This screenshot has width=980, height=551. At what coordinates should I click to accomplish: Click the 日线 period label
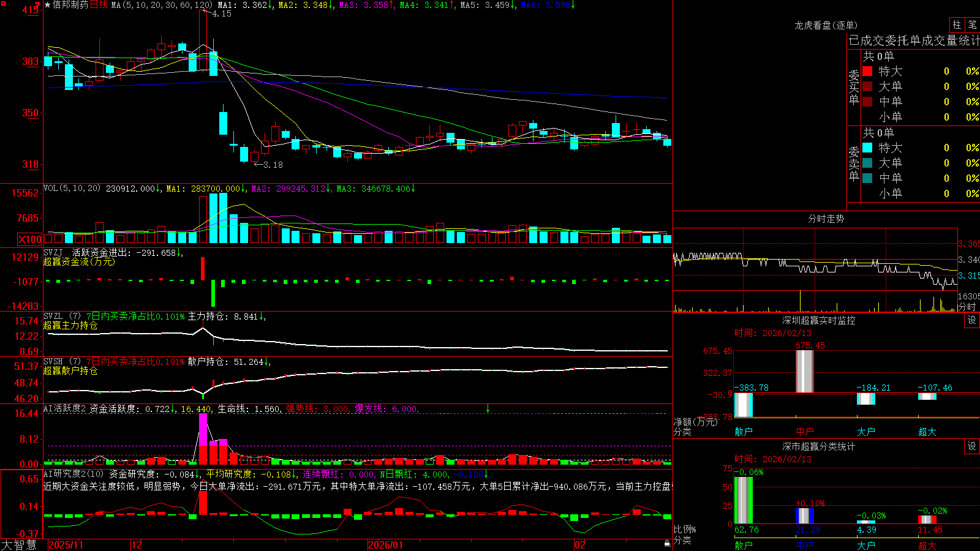(99, 5)
